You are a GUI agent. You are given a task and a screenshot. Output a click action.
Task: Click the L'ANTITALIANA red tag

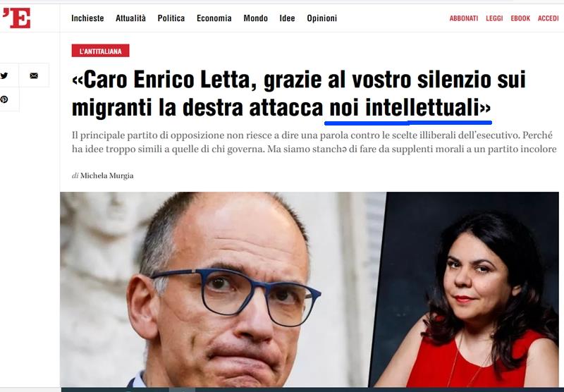point(100,51)
